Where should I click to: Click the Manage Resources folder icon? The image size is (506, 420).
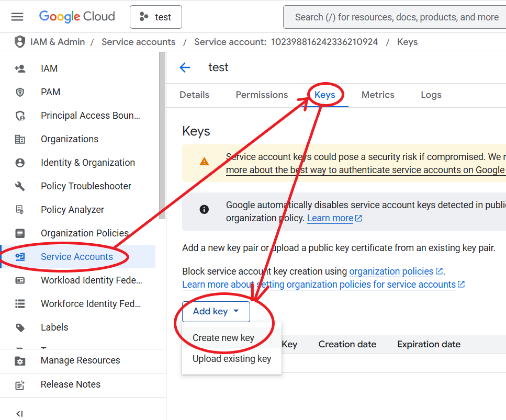click(20, 361)
